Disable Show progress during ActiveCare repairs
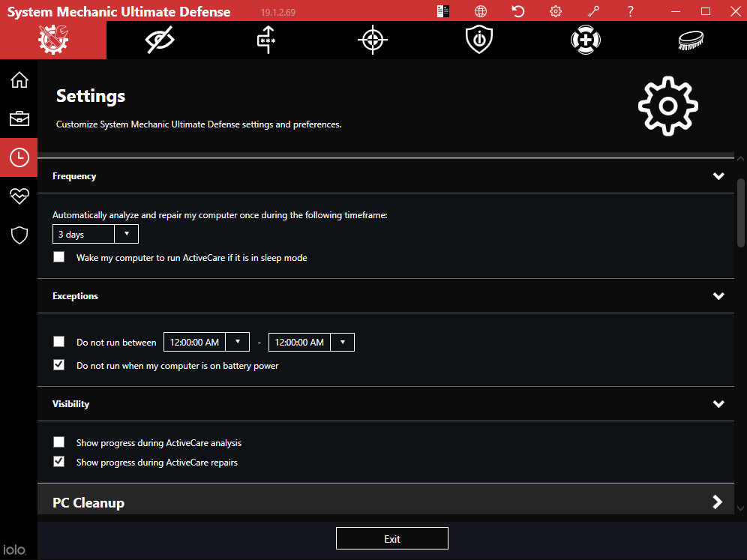The image size is (747, 560). pos(59,462)
